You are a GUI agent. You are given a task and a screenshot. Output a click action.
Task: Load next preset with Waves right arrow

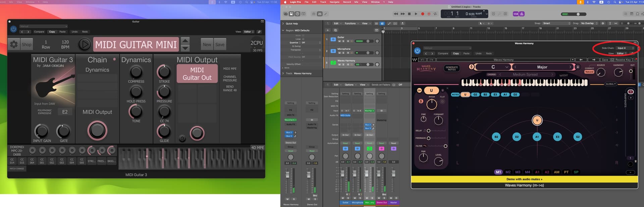point(594,60)
